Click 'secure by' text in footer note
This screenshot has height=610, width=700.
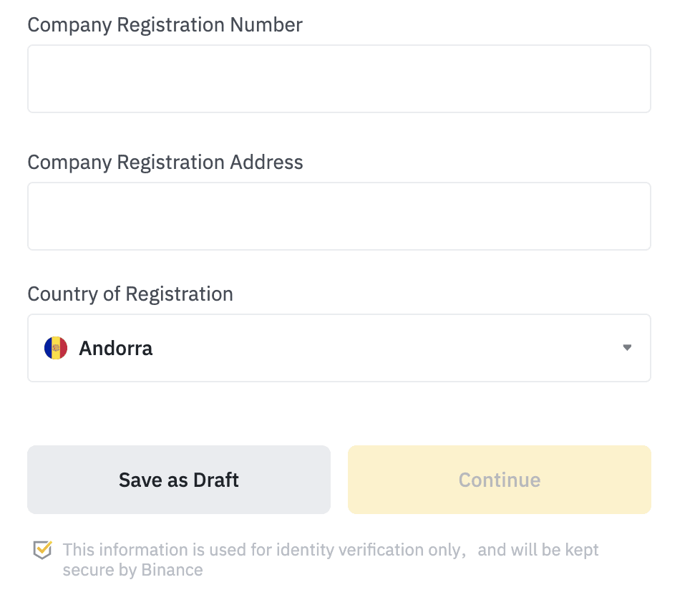[99, 570]
